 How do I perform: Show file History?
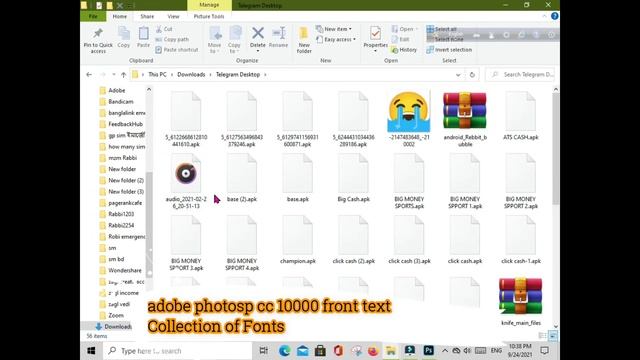click(x=404, y=50)
